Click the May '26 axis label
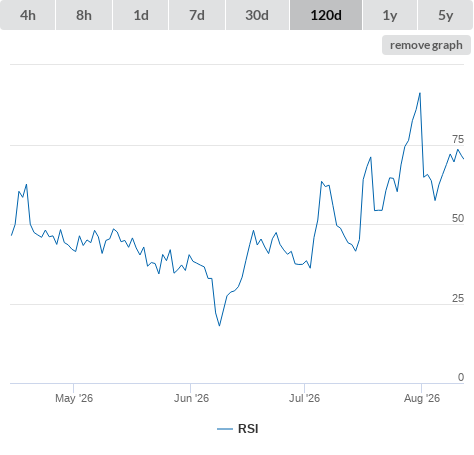Screen dimensions: 474x455 click(74, 398)
